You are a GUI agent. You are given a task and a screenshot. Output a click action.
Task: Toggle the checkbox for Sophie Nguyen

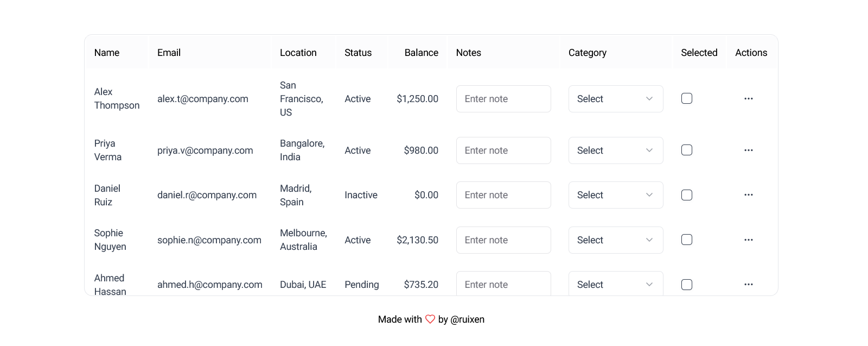pos(687,240)
